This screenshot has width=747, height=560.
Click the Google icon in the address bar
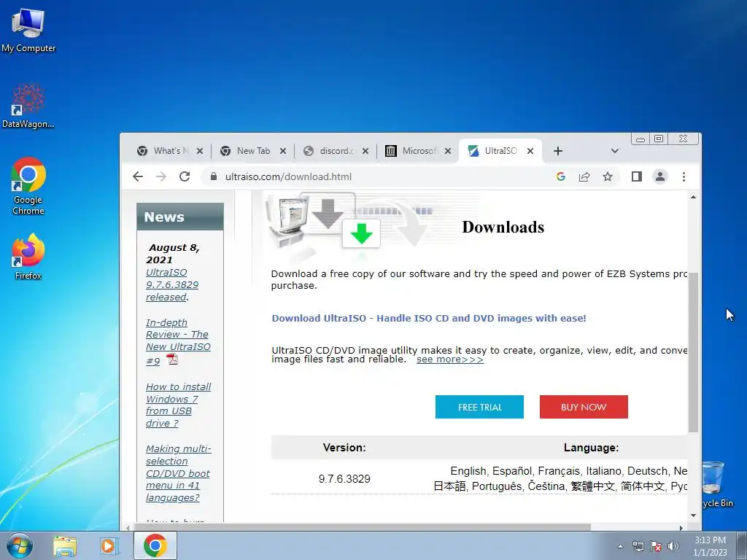[x=561, y=176]
